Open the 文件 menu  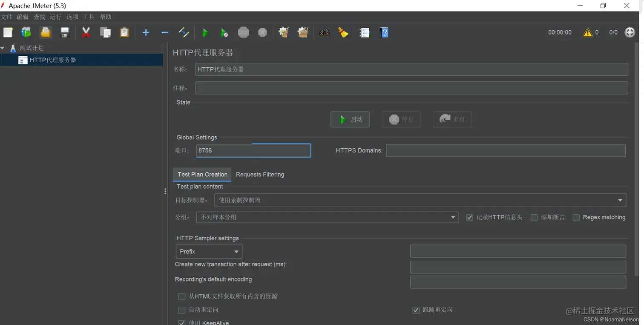pos(6,17)
